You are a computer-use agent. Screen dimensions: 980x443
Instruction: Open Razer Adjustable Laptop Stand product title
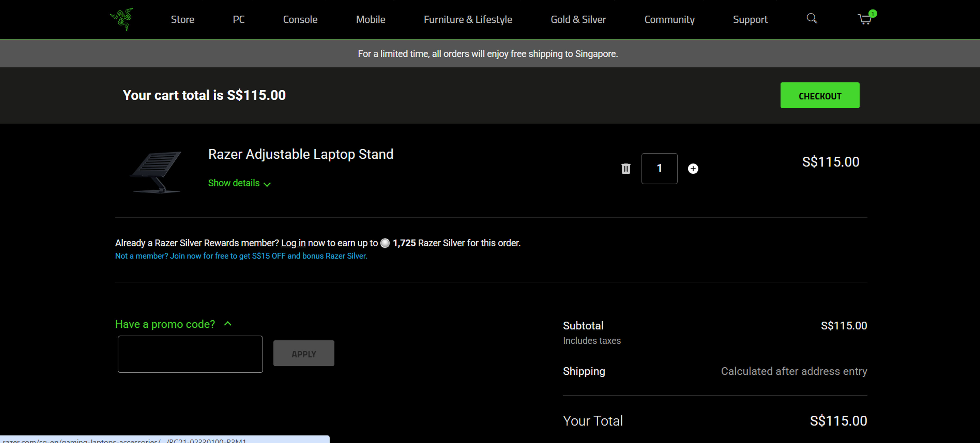click(301, 154)
